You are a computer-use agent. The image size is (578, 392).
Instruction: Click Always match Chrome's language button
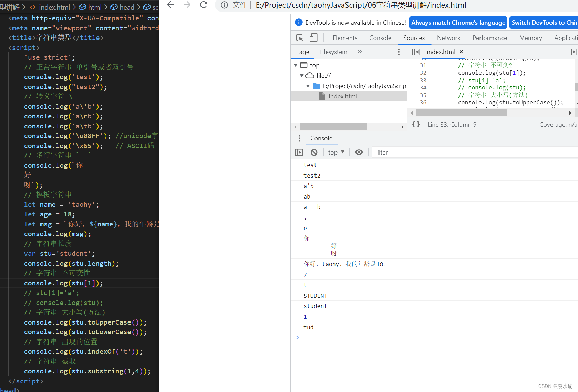(458, 23)
